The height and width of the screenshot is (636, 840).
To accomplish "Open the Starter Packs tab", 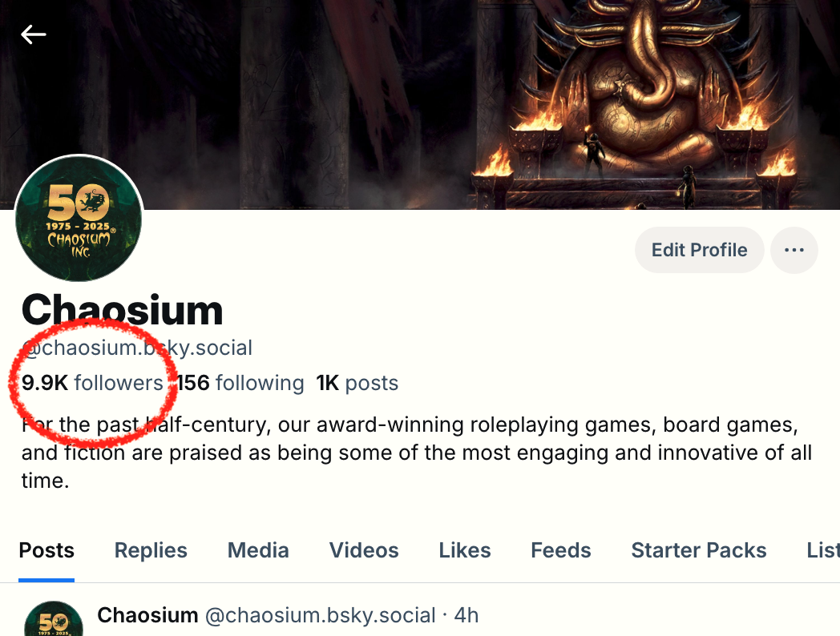I will [699, 550].
